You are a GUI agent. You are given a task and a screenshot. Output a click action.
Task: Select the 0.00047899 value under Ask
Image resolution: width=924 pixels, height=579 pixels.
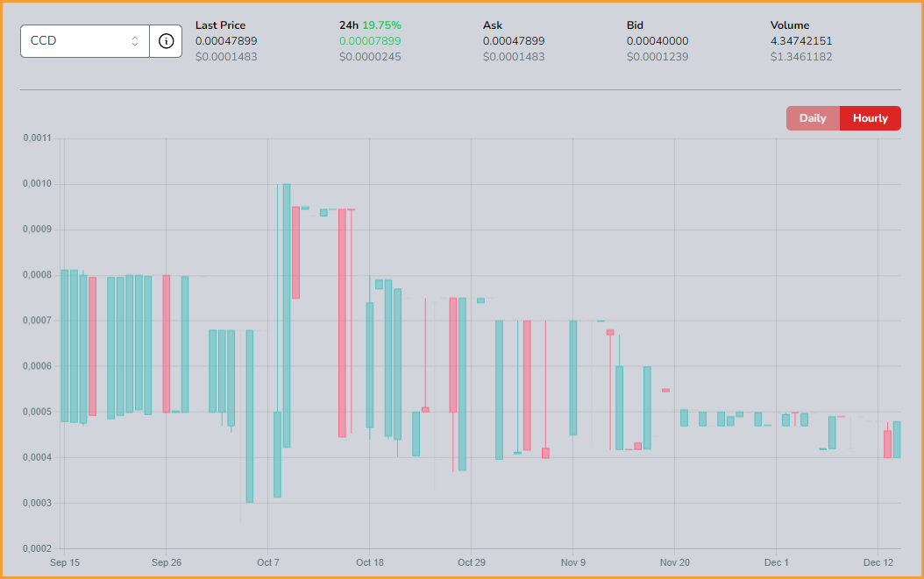pos(514,41)
